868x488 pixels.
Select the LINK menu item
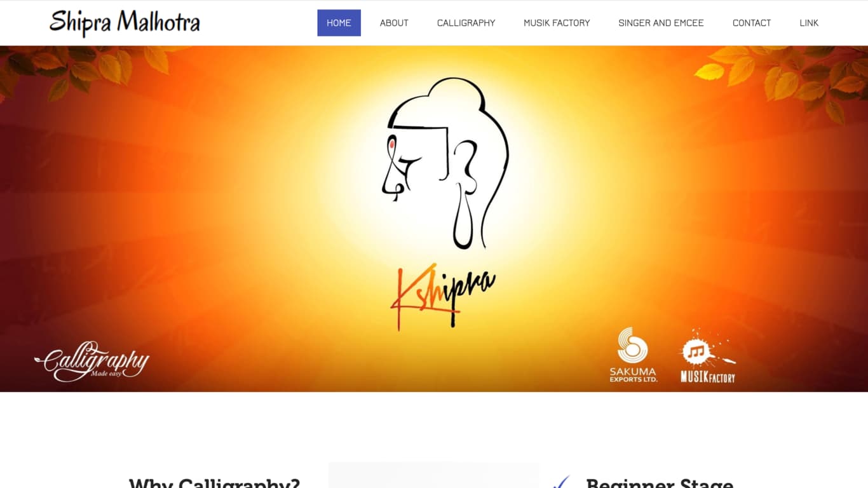point(809,23)
